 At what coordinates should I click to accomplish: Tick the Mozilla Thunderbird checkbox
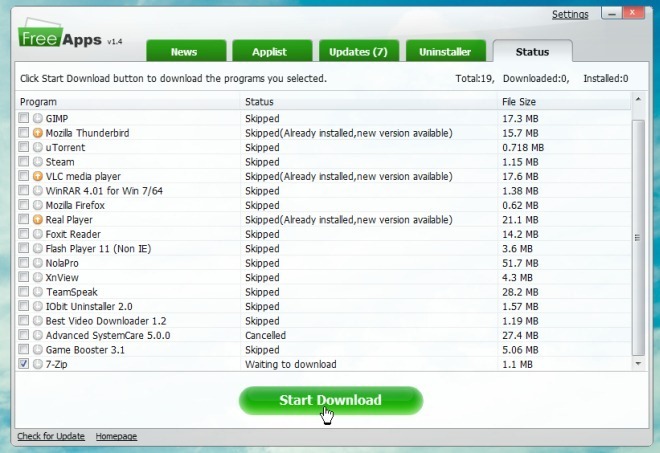(x=24, y=133)
